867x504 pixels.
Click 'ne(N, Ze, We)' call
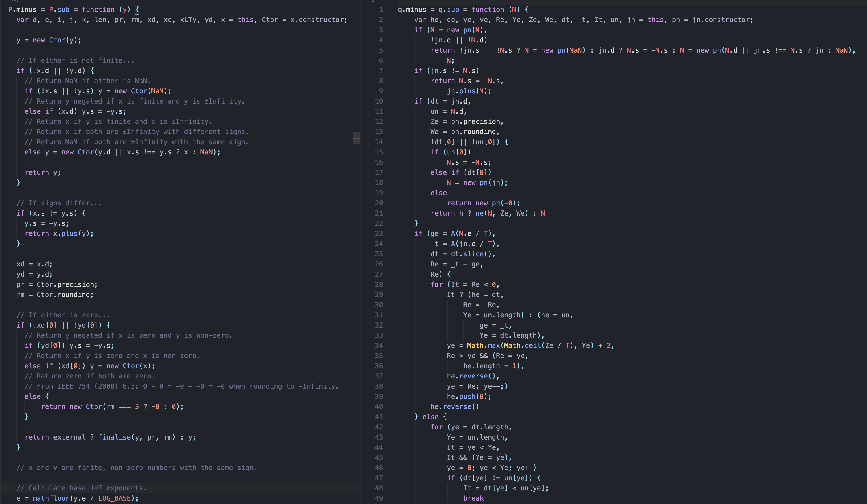[502, 213]
